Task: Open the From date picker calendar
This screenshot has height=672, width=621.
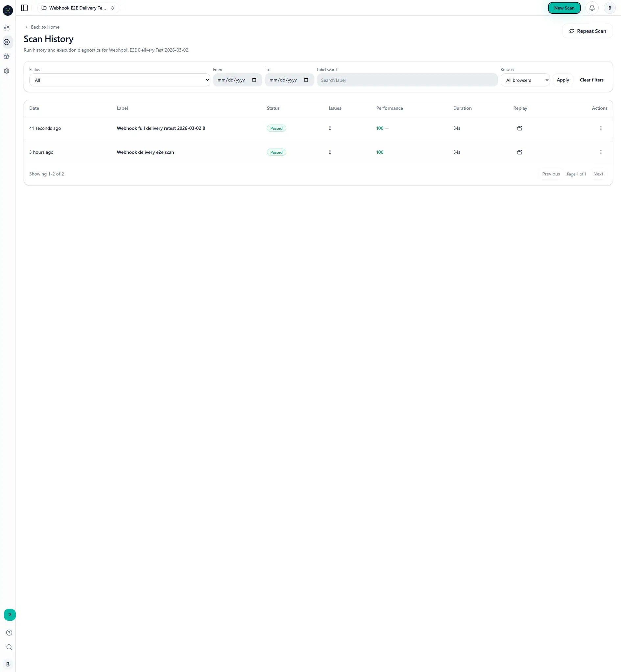Action: tap(254, 80)
